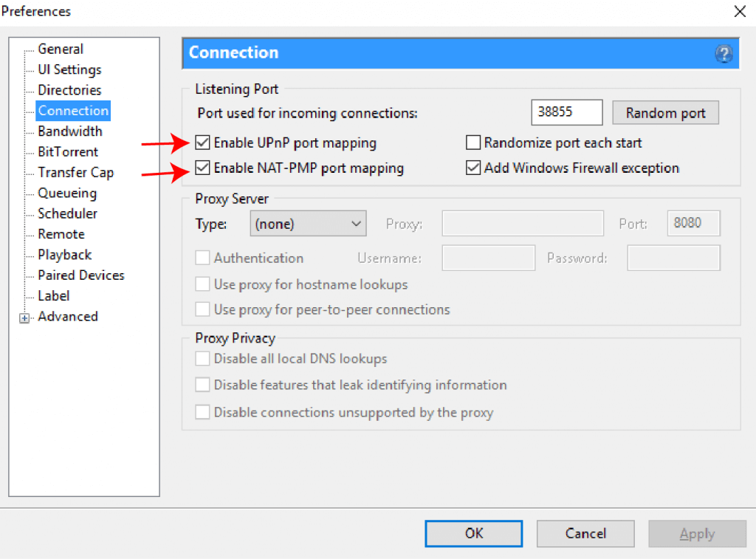
Task: Click the proxy Port field showing 8080
Action: click(x=693, y=223)
